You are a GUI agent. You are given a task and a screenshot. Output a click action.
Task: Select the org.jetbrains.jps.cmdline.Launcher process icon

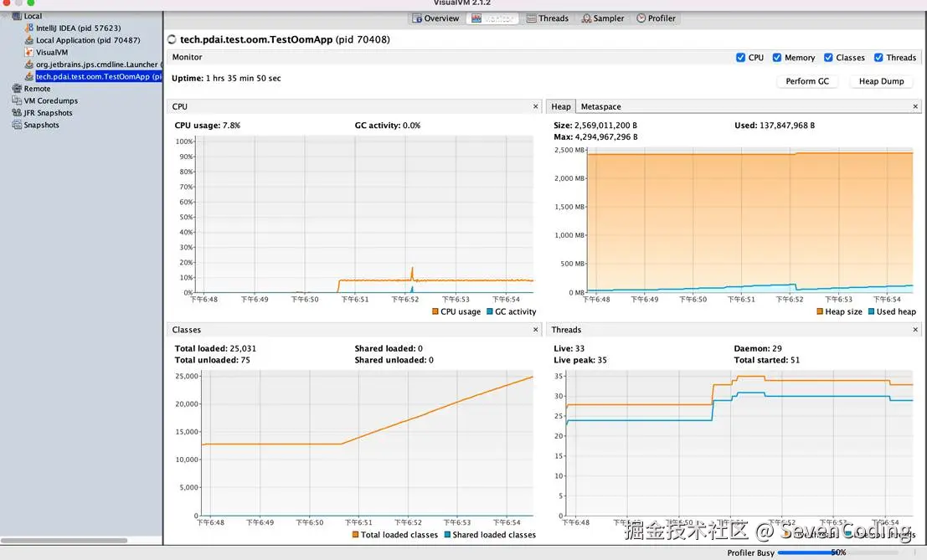pos(29,64)
